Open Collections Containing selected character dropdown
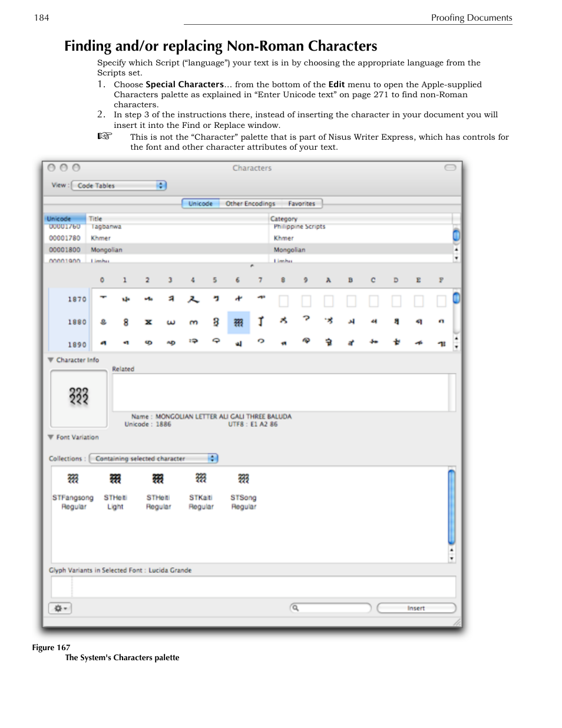 [x=154, y=458]
